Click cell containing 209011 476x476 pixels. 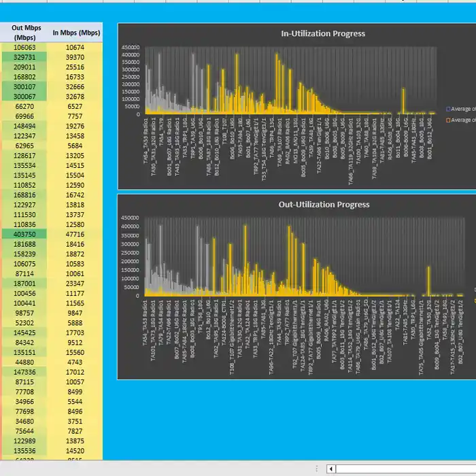24,67
